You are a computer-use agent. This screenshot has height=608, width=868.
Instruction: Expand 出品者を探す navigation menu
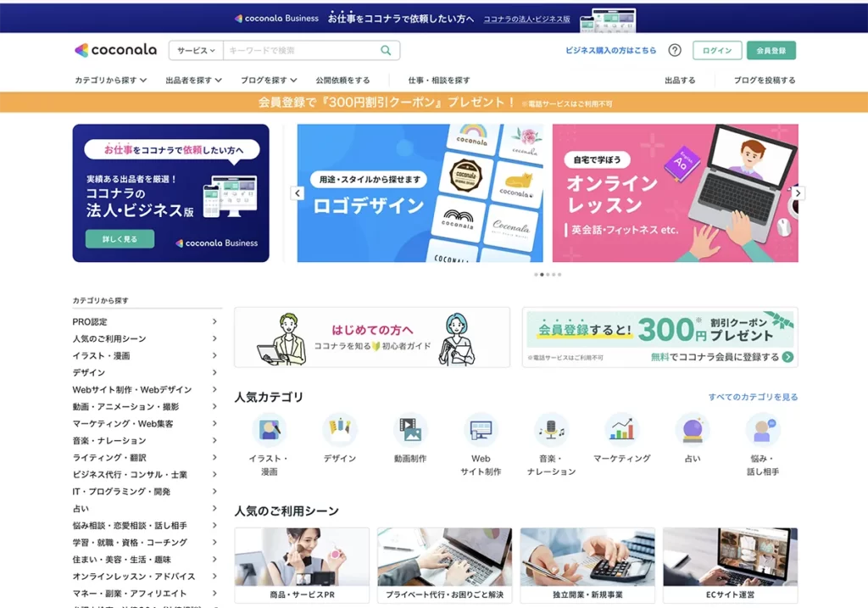point(194,81)
